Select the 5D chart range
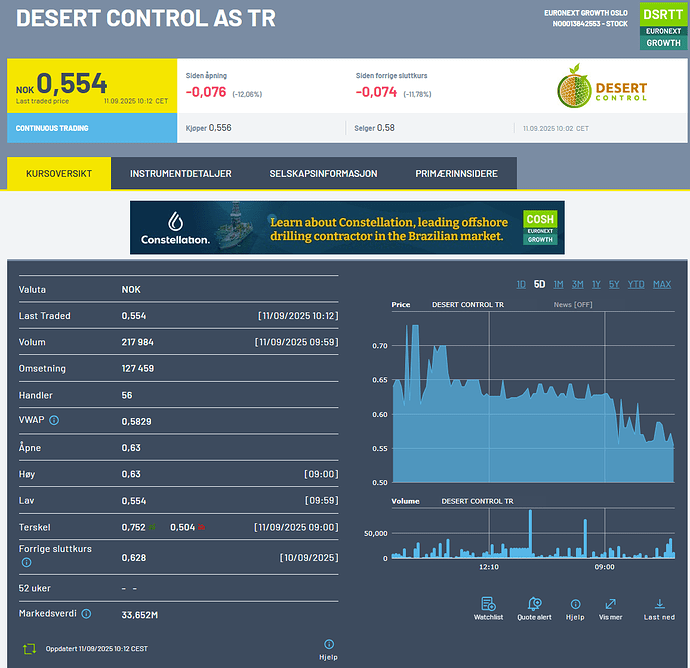Image resolution: width=690 pixels, height=668 pixels. [540, 284]
